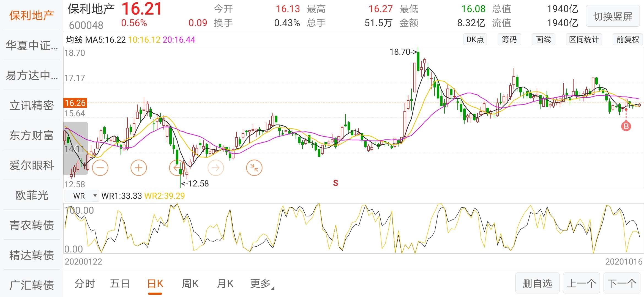Go to previous stock with 上一个
This screenshot has height=297, width=644.
click(x=581, y=283)
